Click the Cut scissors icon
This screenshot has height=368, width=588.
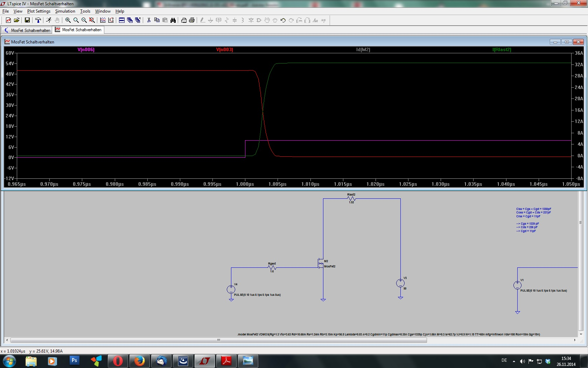pyautogui.click(x=149, y=20)
